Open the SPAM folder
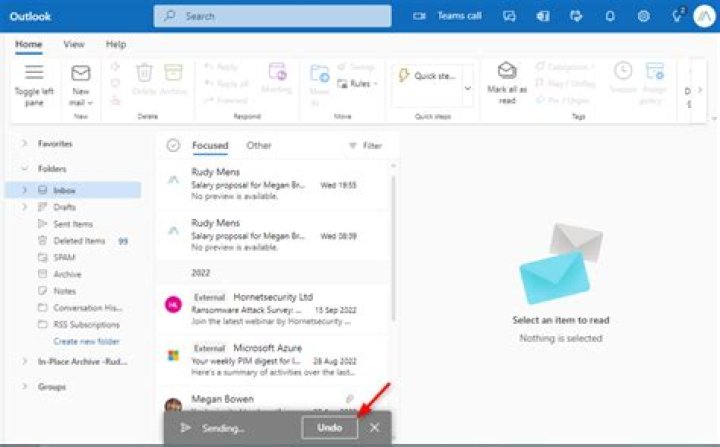Screen dimensions: 720x447 click(x=73, y=257)
